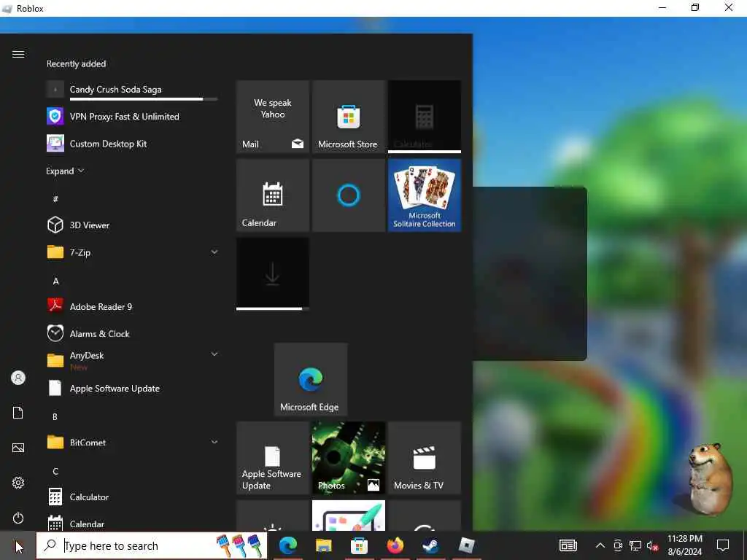Launch Adobe Reader 9

[x=132, y=307]
